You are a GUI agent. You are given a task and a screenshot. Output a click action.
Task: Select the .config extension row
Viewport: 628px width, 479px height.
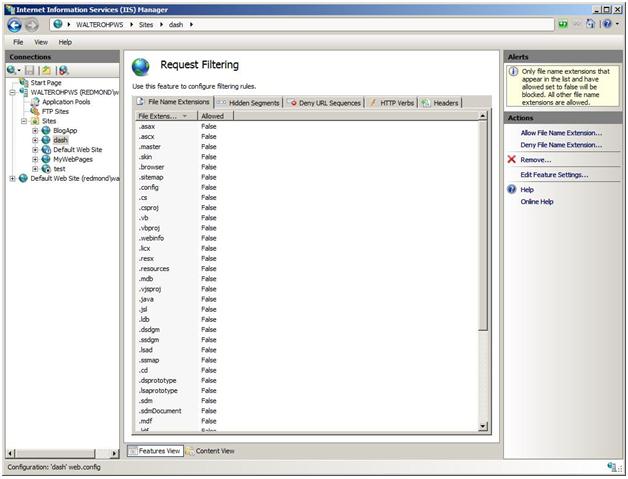tap(307, 187)
